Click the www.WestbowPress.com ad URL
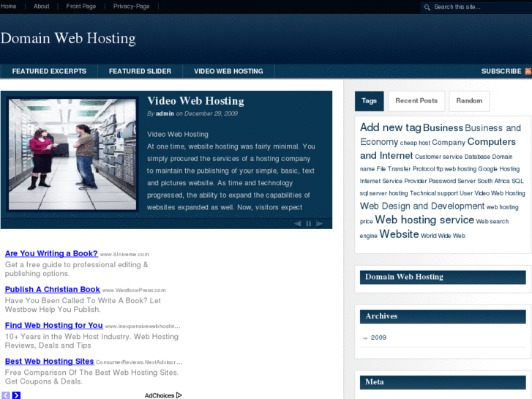 [x=134, y=291]
